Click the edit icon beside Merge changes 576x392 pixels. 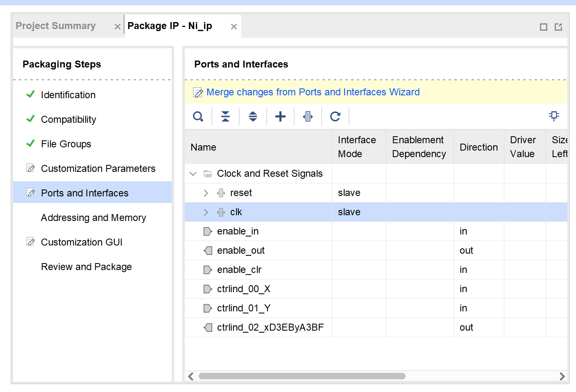pyautogui.click(x=198, y=93)
